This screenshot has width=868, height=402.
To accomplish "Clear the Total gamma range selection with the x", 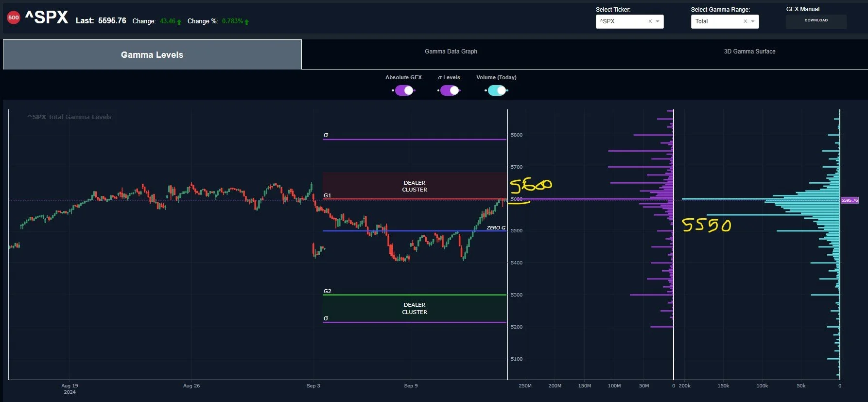I will (x=746, y=21).
